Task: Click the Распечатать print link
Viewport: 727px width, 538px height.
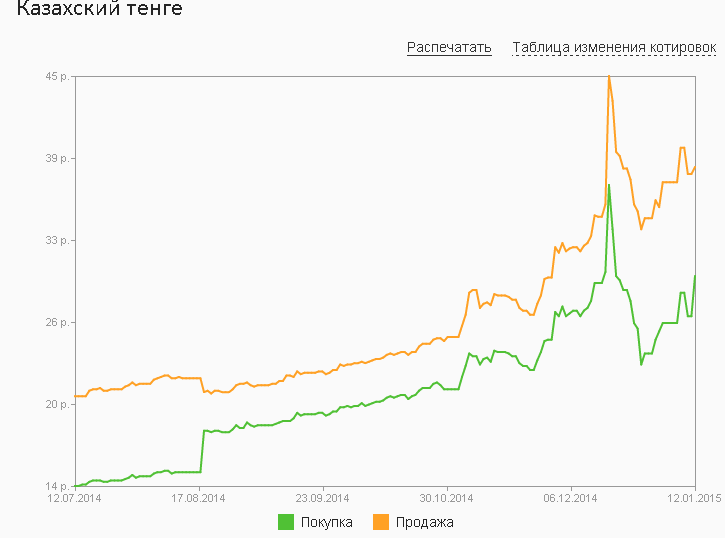Action: pos(449,48)
